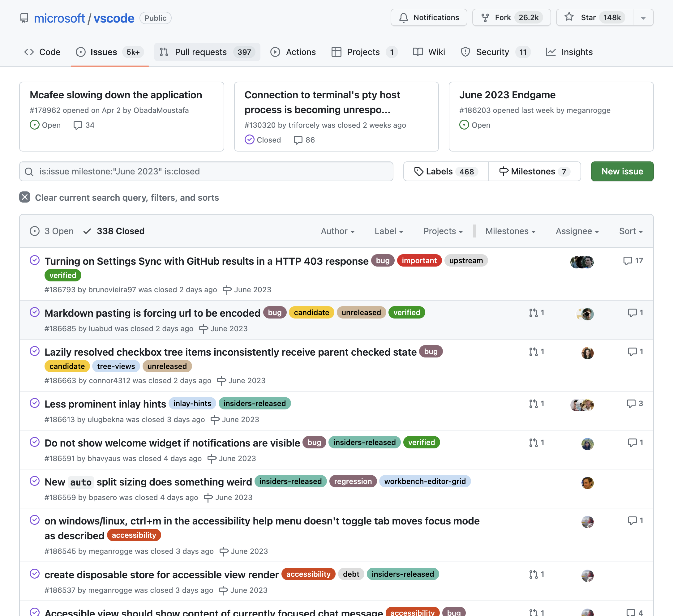Click comment icon on Markdown pasting issue
The height and width of the screenshot is (616, 673).
point(635,313)
